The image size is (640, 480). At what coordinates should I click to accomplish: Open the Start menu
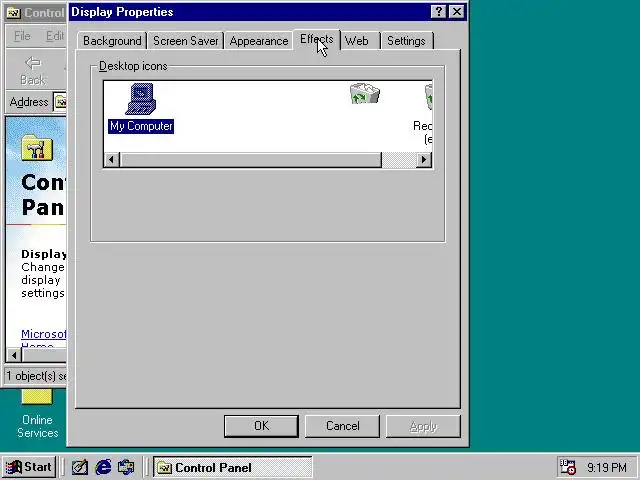pos(29,467)
